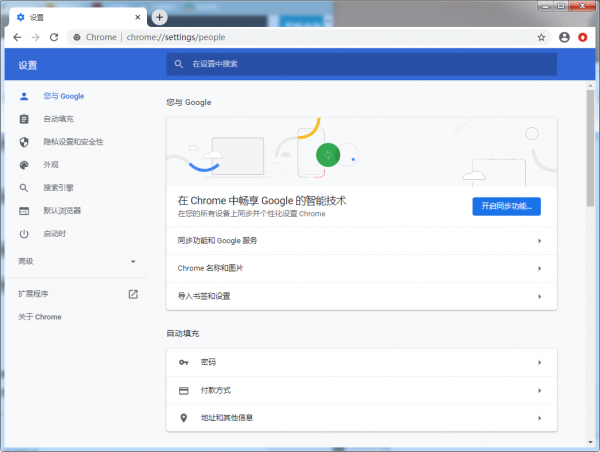
Task: Close the 设置 tab
Action: point(138,17)
